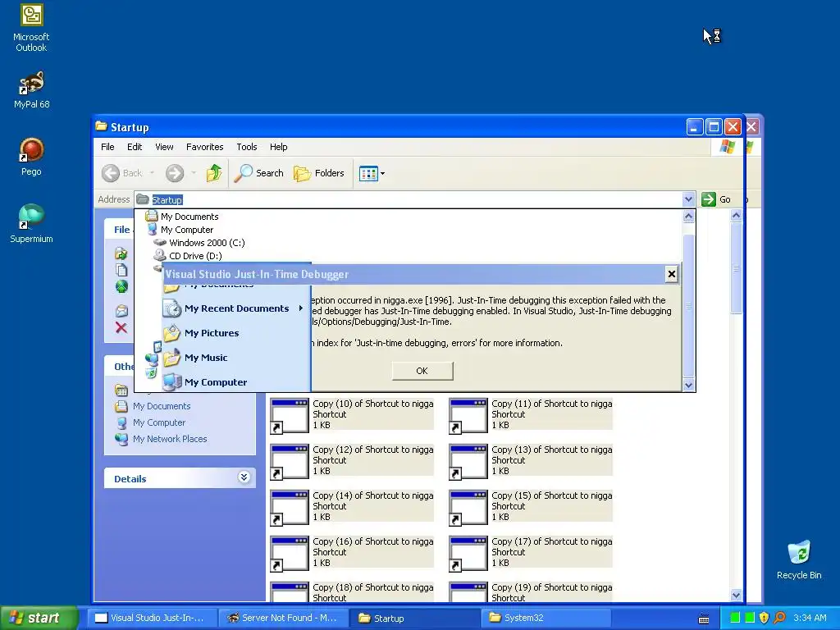The image size is (840, 630).
Task: Open the Edit menu
Action: [x=135, y=147]
